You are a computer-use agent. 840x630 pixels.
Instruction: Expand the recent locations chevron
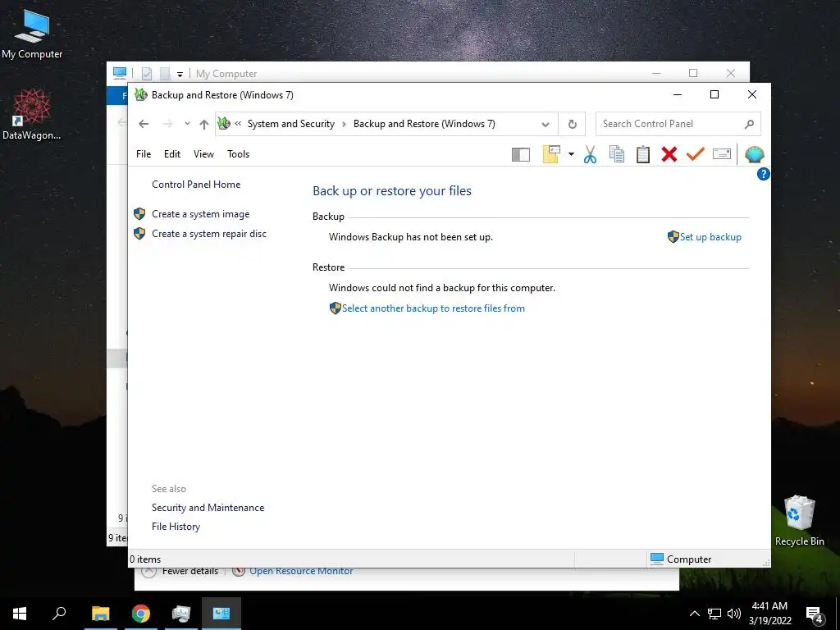(x=187, y=124)
